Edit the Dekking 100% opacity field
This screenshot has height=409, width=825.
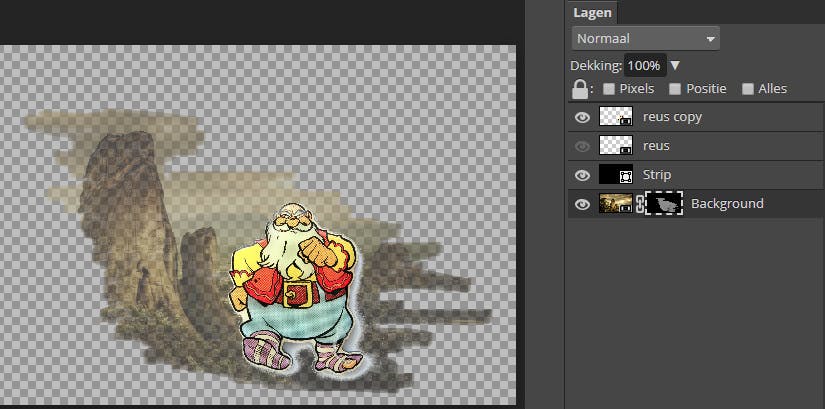(x=645, y=66)
